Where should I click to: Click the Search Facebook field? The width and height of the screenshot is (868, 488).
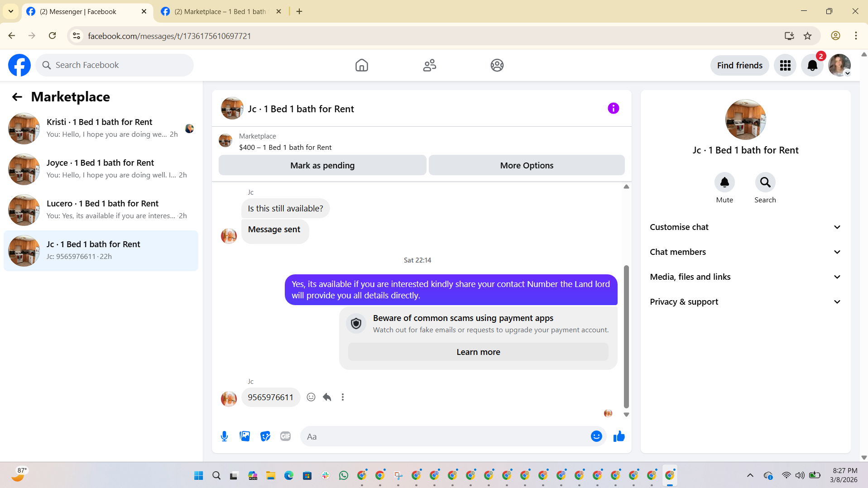click(115, 65)
